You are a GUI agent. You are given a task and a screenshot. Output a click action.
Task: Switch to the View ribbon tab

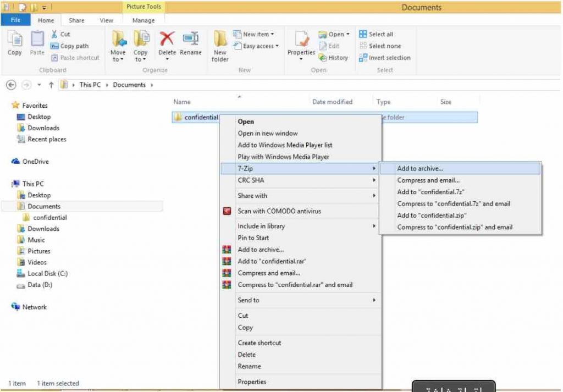click(x=107, y=20)
